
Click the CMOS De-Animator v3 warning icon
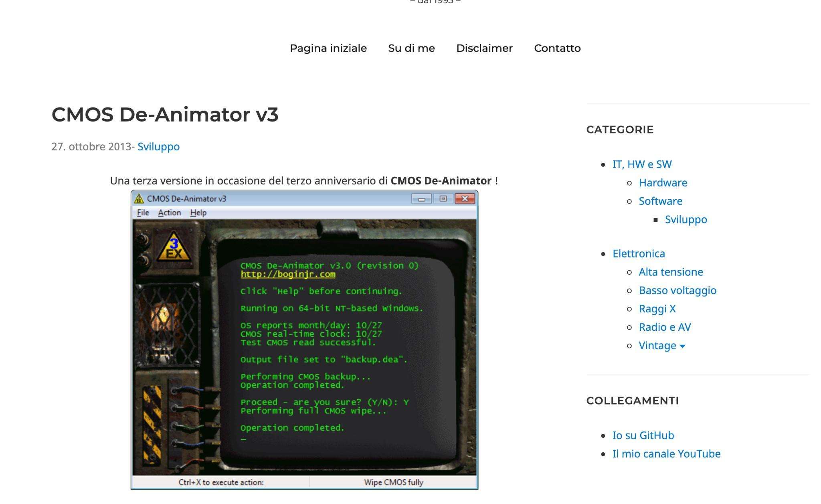(139, 198)
